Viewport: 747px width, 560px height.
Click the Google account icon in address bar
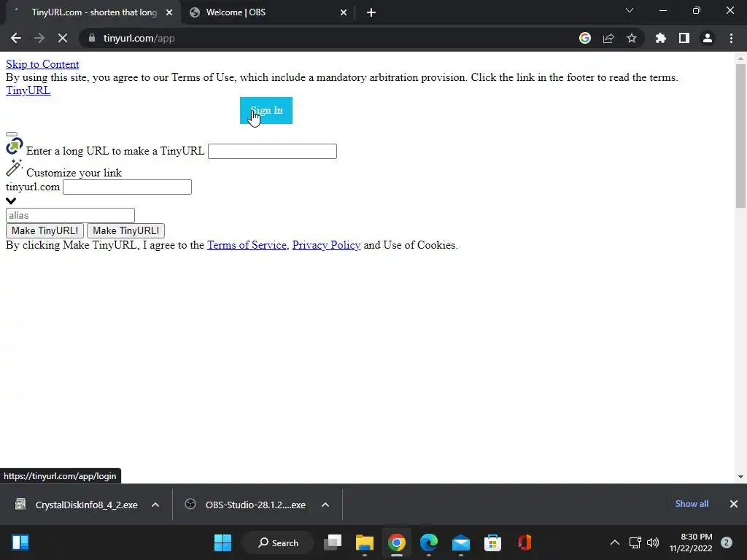tap(585, 38)
